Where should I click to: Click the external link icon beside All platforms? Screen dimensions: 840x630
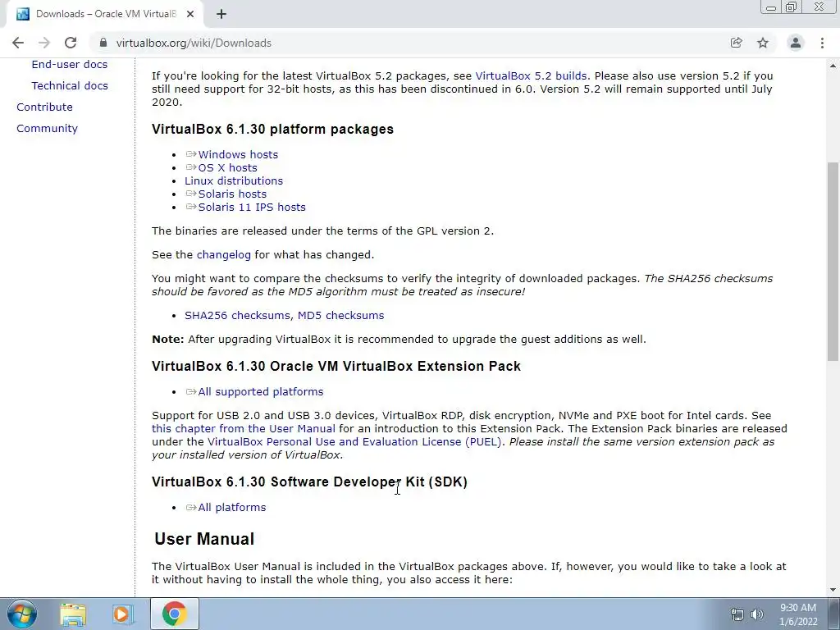pyautogui.click(x=190, y=507)
